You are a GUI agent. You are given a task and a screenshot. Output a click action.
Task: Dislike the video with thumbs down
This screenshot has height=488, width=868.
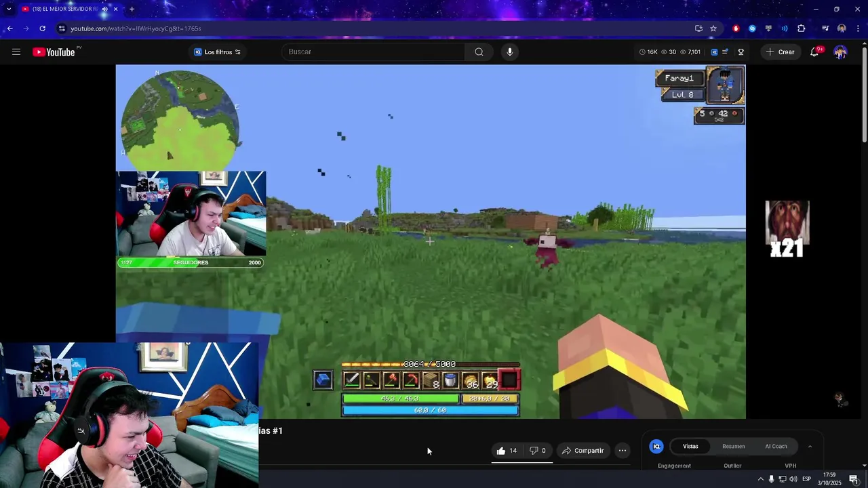click(538, 451)
